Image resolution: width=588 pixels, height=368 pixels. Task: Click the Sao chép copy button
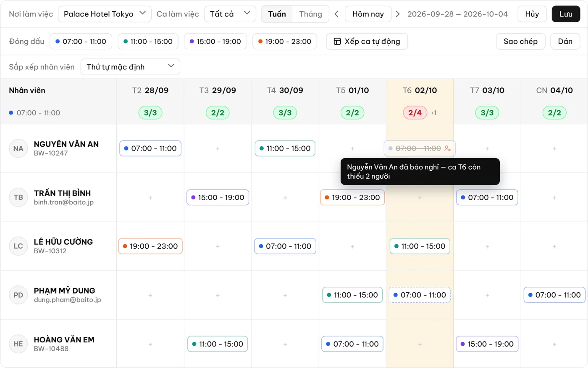coord(520,41)
